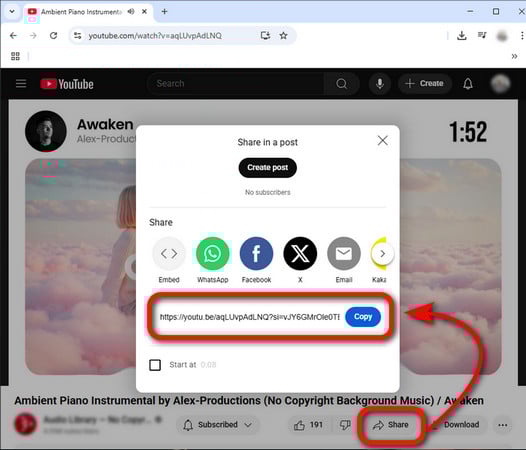
Task: Focus the YouTube Search box
Action: tap(235, 84)
